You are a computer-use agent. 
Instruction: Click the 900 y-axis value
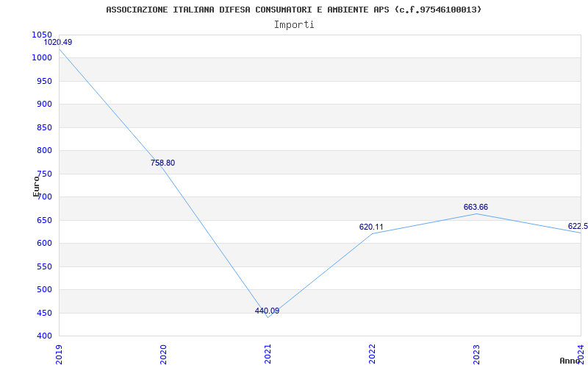coord(44,105)
